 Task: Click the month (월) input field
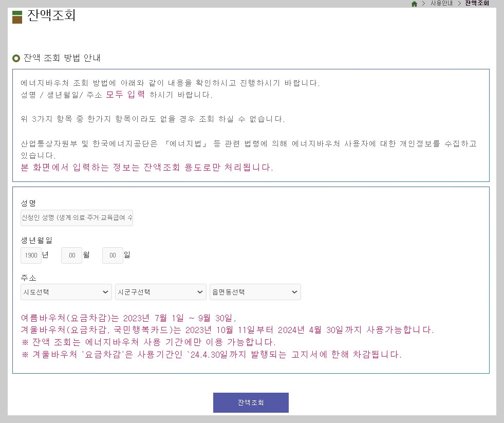71,255
